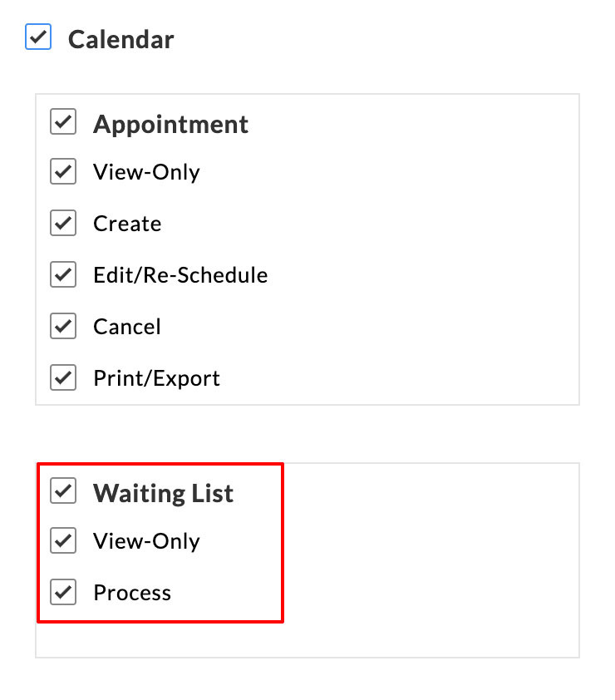Uncheck View-Only under Appointment

(63, 171)
